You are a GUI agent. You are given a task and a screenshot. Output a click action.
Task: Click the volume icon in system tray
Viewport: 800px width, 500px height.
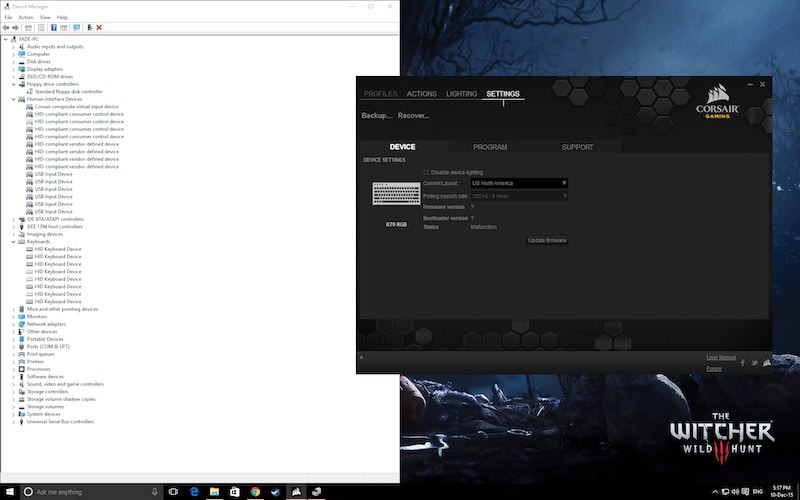tap(735, 492)
